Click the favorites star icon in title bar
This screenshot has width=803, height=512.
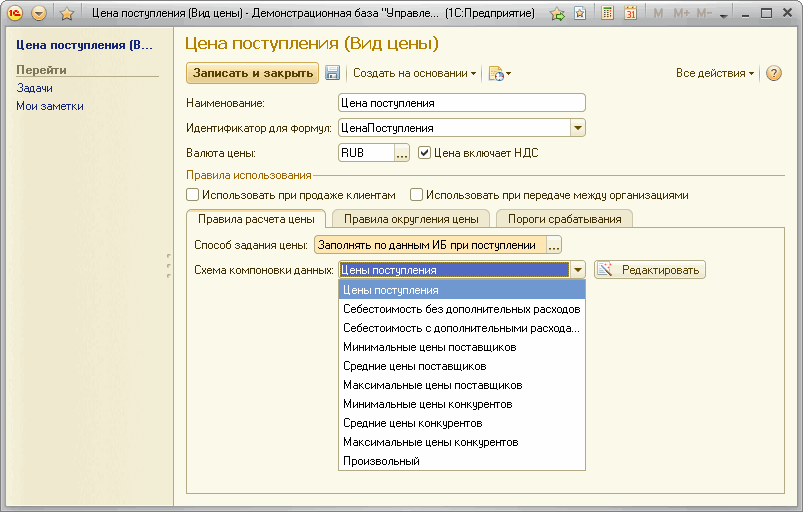click(67, 14)
